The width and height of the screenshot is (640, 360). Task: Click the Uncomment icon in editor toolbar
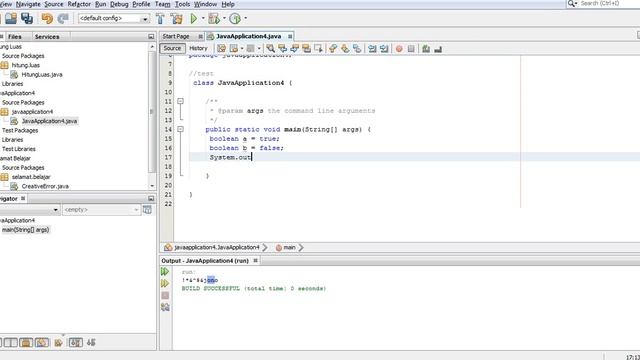point(438,49)
